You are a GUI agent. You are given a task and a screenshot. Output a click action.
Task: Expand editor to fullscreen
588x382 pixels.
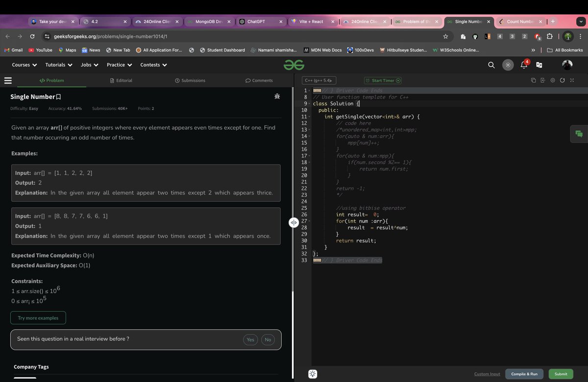[572, 80]
